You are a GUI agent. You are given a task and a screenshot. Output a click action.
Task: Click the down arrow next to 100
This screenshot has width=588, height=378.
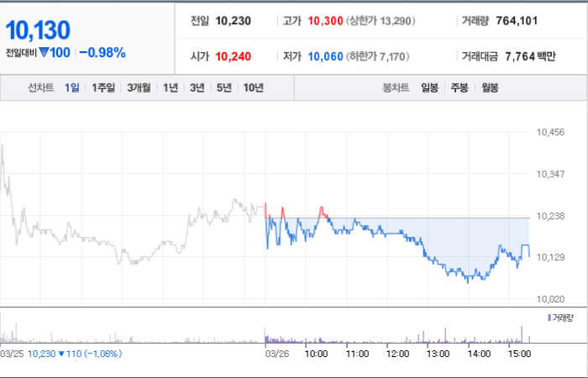(x=44, y=52)
